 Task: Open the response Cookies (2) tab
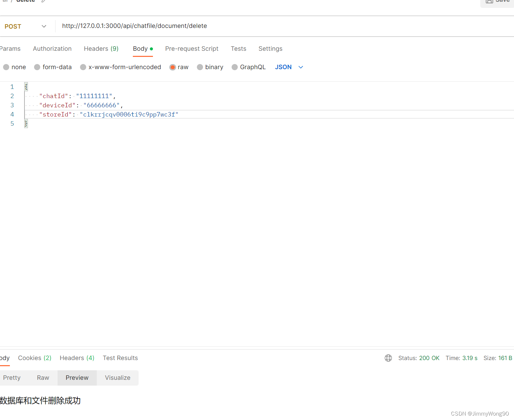pos(35,358)
